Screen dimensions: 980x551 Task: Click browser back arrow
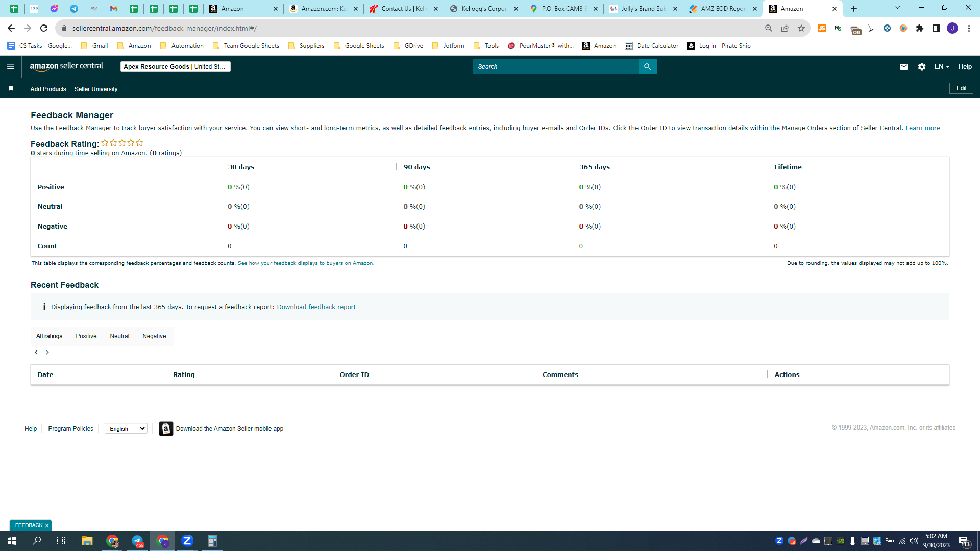(11, 28)
